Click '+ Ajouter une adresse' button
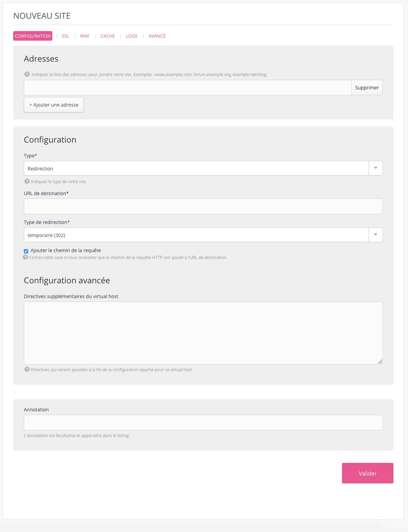The height and width of the screenshot is (532, 408). pyautogui.click(x=54, y=105)
